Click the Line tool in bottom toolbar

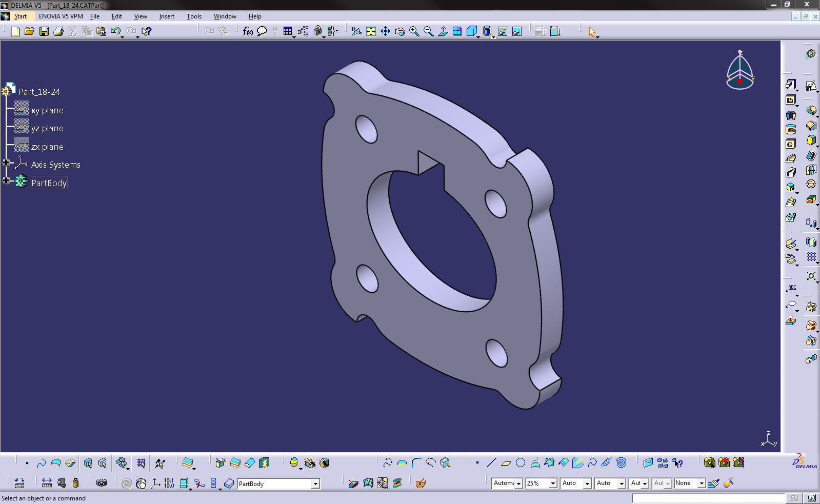tap(491, 463)
